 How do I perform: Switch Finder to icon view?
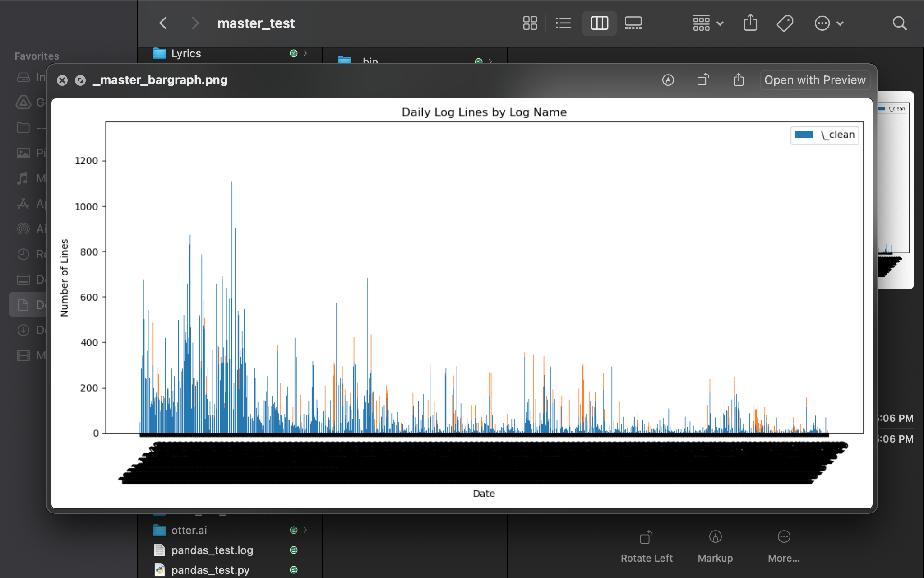[530, 23]
